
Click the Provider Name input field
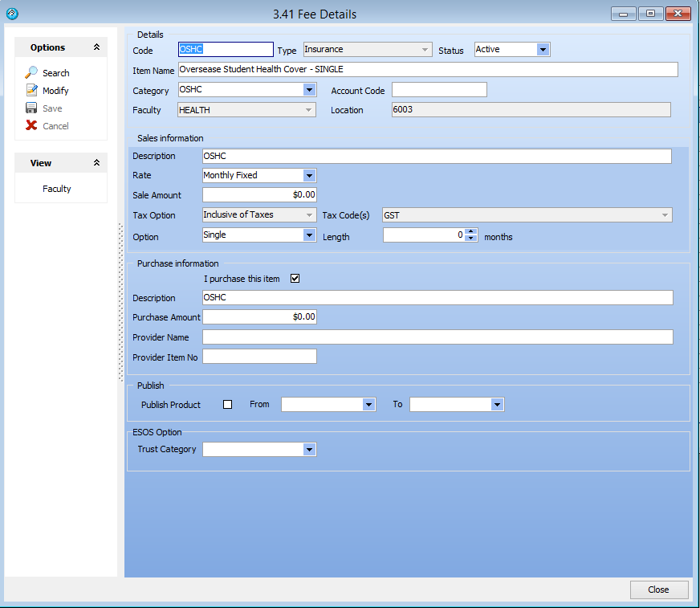tap(437, 337)
